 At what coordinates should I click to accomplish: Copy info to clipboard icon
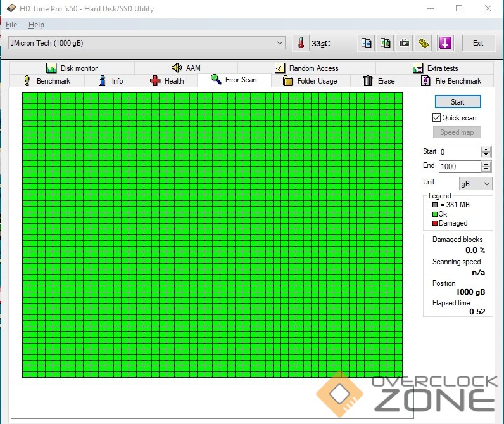(x=366, y=43)
